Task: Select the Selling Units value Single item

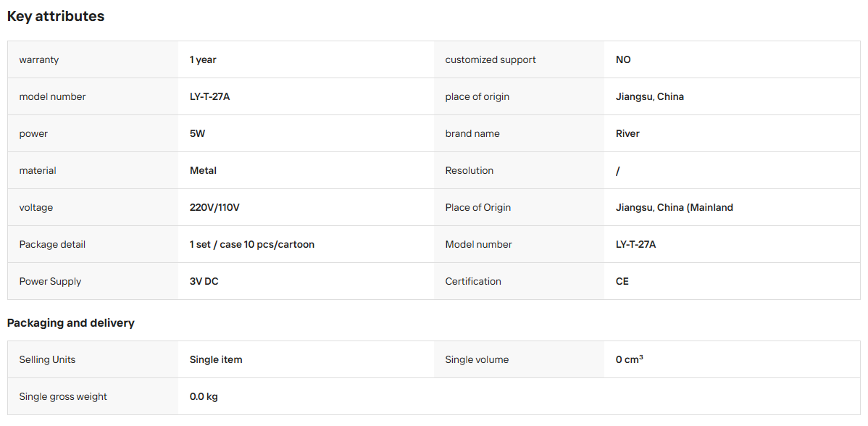Action: tap(216, 359)
